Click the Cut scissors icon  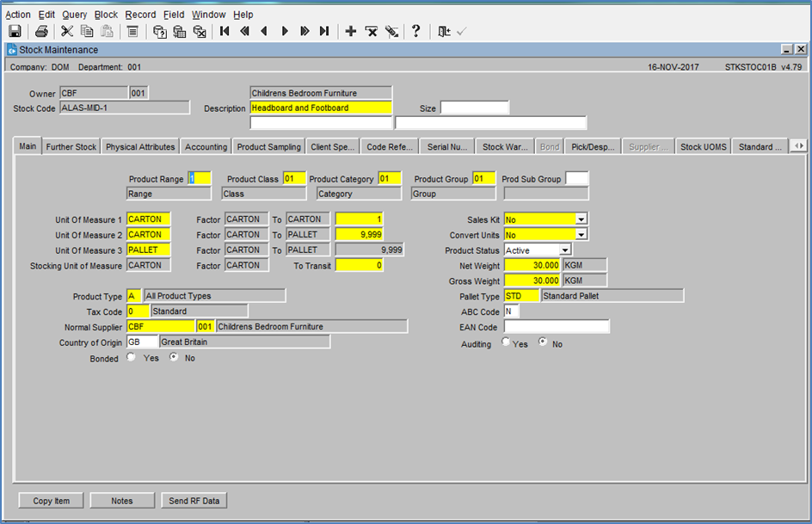click(x=67, y=32)
